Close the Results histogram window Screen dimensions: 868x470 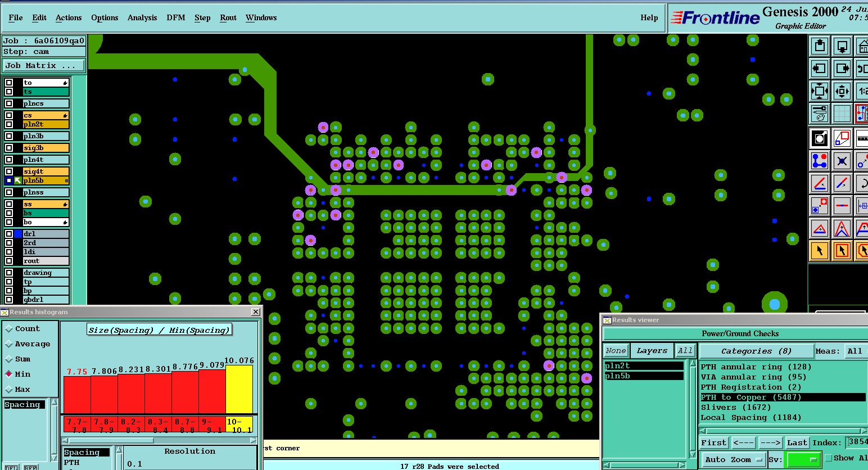256,311
